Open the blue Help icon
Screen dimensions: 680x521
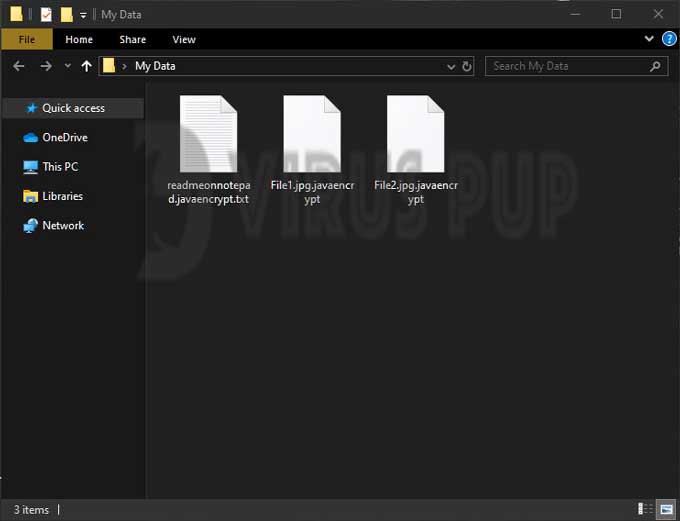[x=669, y=39]
